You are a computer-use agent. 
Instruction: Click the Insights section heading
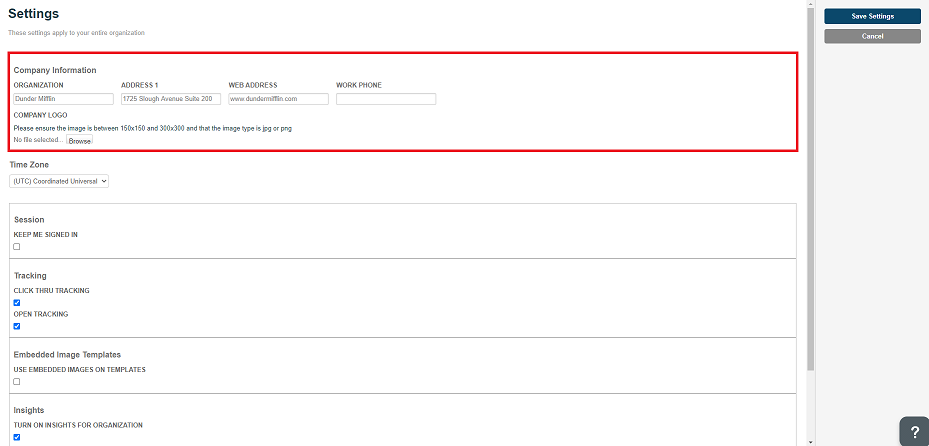click(x=29, y=410)
